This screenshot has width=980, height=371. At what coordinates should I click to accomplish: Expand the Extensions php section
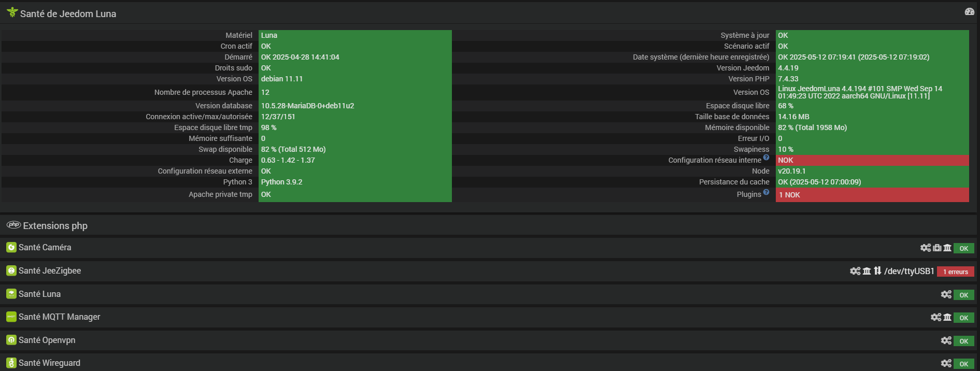click(55, 225)
